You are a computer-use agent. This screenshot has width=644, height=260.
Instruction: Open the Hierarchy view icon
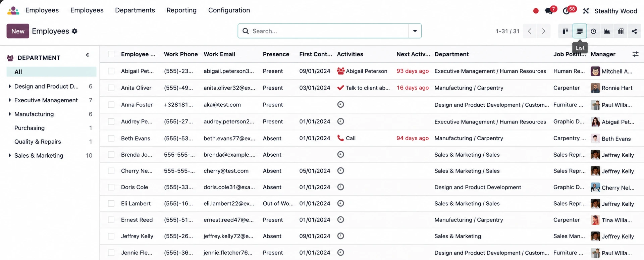634,31
